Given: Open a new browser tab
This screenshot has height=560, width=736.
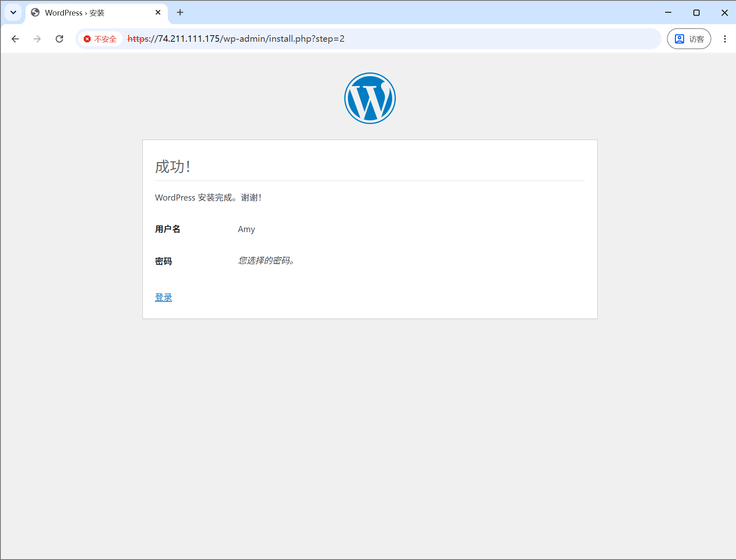Looking at the screenshot, I should click(x=180, y=13).
